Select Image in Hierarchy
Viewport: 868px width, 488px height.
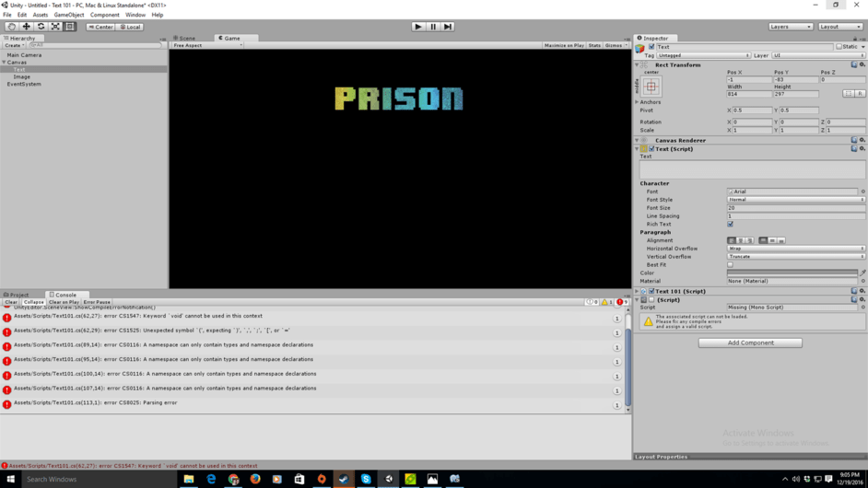pyautogui.click(x=21, y=77)
